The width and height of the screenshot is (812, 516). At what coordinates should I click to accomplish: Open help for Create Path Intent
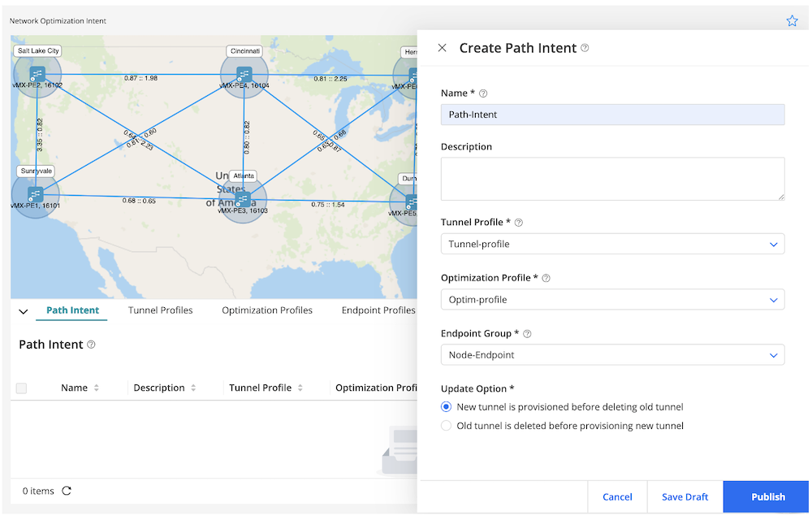point(583,47)
